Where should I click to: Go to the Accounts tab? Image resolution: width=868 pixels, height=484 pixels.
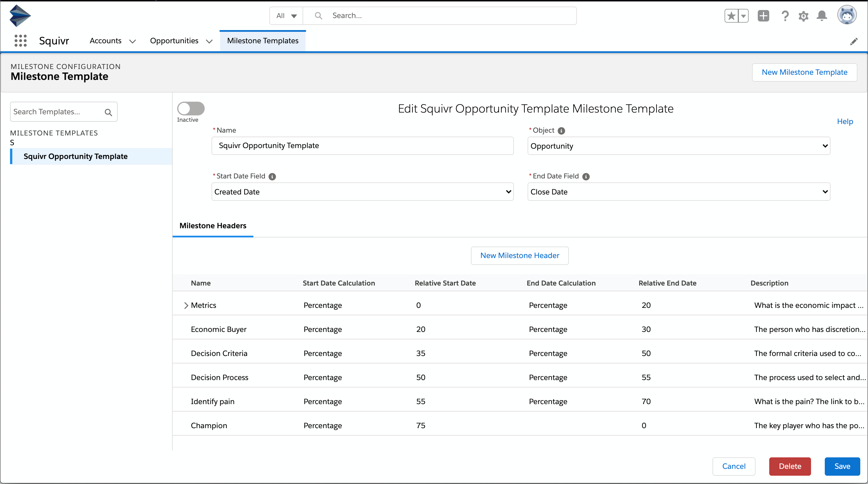pyautogui.click(x=105, y=41)
